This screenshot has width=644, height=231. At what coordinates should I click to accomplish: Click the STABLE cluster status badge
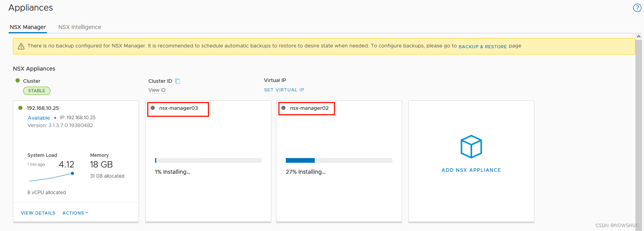(37, 91)
